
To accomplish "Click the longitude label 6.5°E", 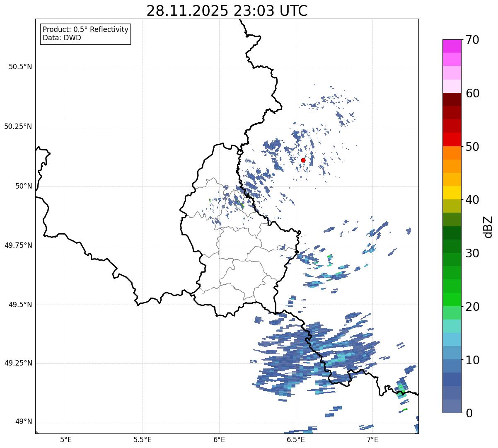I will click(296, 439).
